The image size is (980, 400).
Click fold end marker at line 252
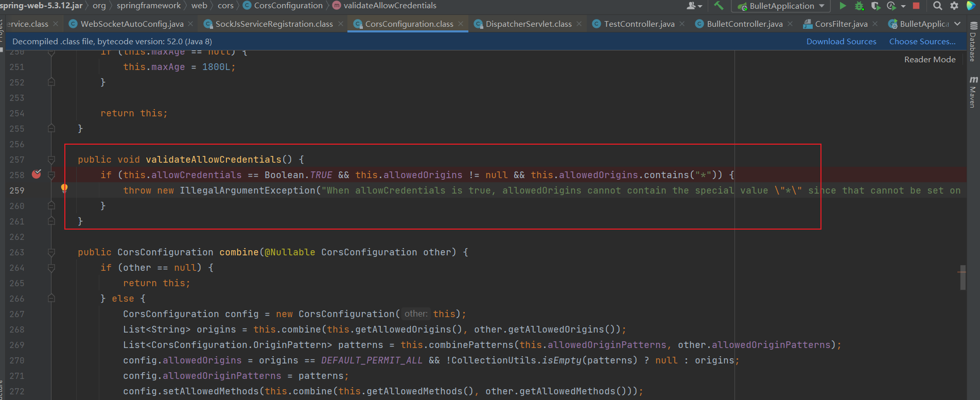[51, 82]
